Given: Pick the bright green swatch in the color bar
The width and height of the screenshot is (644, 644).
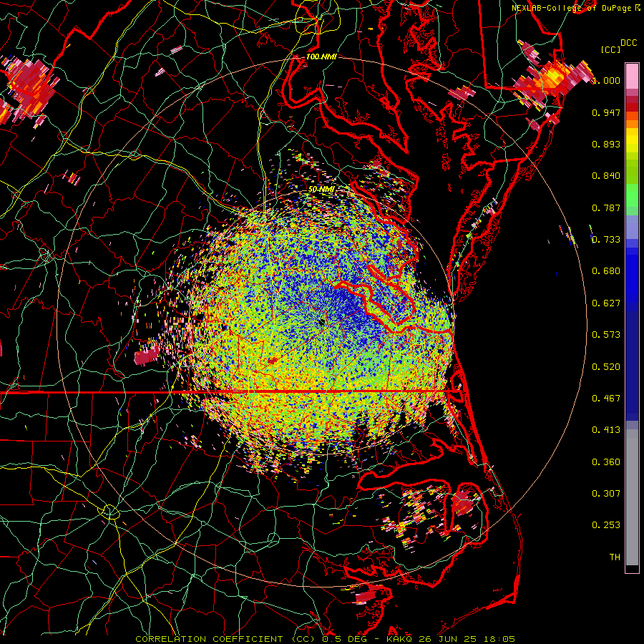Looking at the screenshot, I should [632, 195].
